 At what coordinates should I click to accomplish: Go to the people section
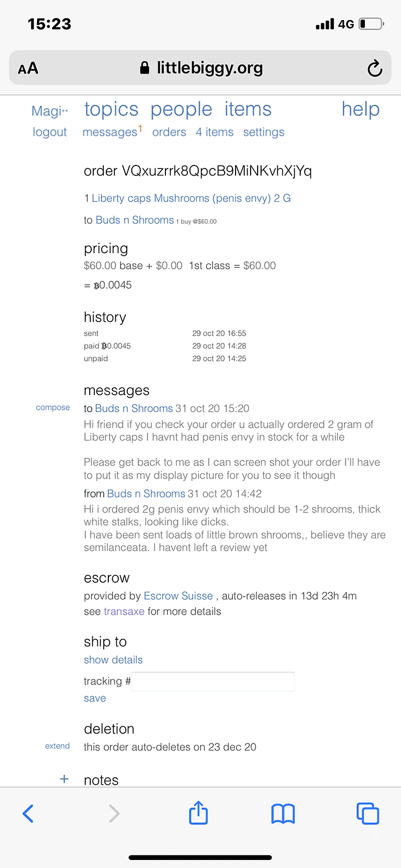pyautogui.click(x=181, y=109)
